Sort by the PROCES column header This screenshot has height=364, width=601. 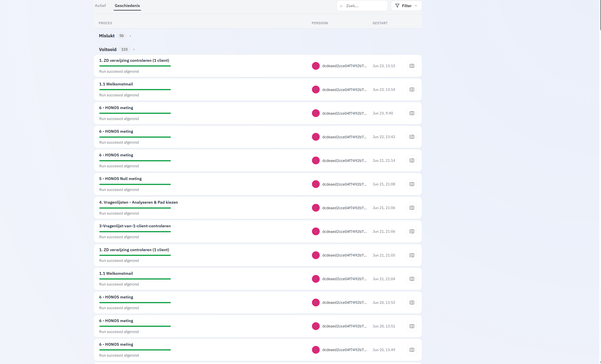point(105,23)
